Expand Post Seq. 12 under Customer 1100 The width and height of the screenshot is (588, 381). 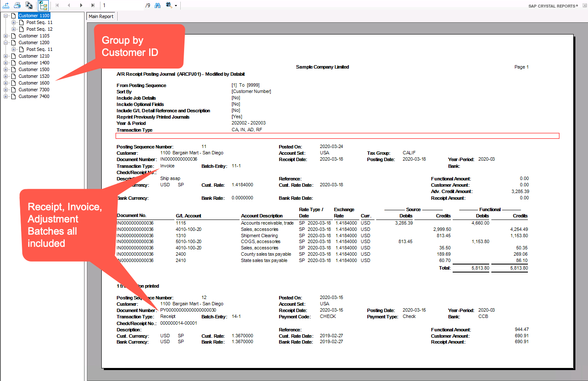(14, 29)
